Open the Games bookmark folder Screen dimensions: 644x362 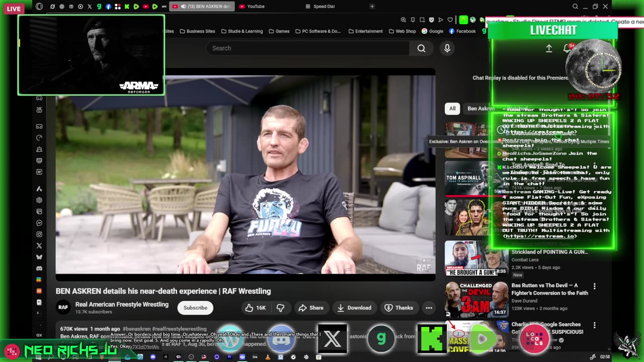point(279,31)
